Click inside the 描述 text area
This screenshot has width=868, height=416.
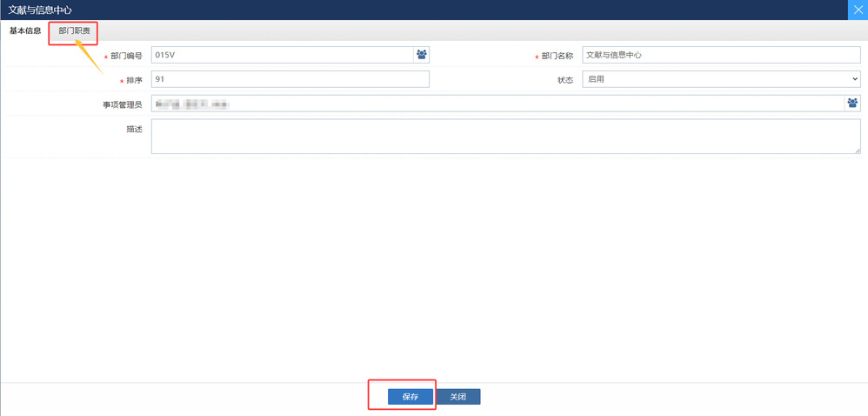click(x=504, y=137)
